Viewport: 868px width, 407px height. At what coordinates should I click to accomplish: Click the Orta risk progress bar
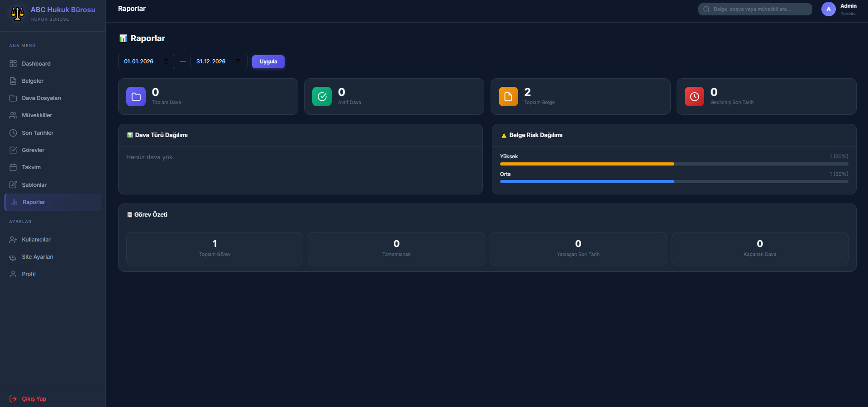click(x=674, y=181)
